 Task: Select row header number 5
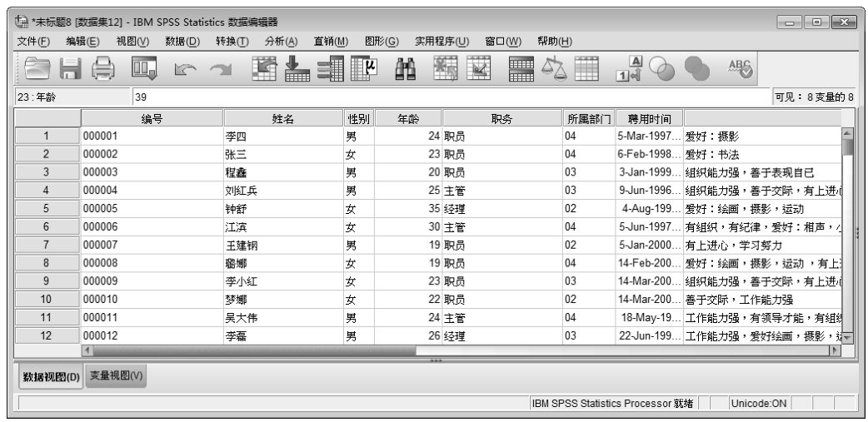pyautogui.click(x=47, y=209)
